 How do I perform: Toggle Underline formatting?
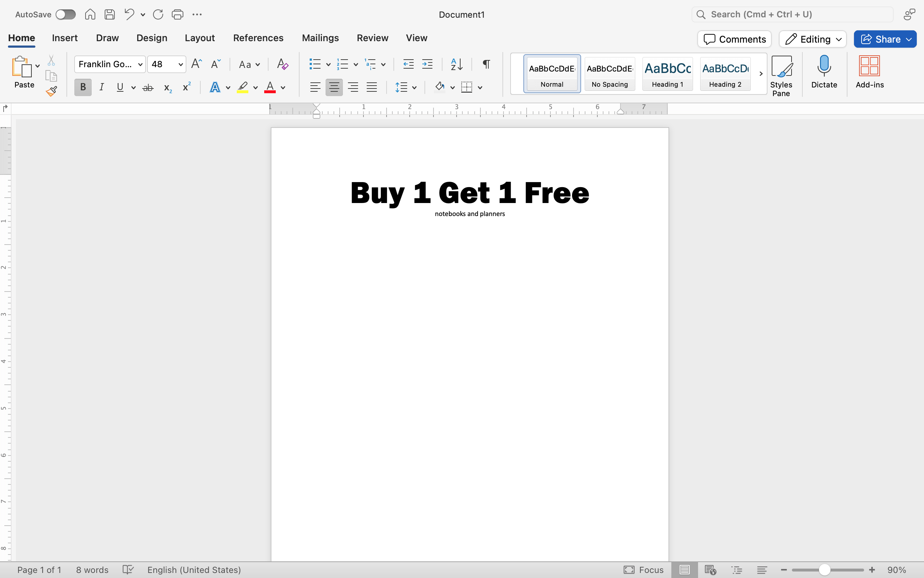120,87
